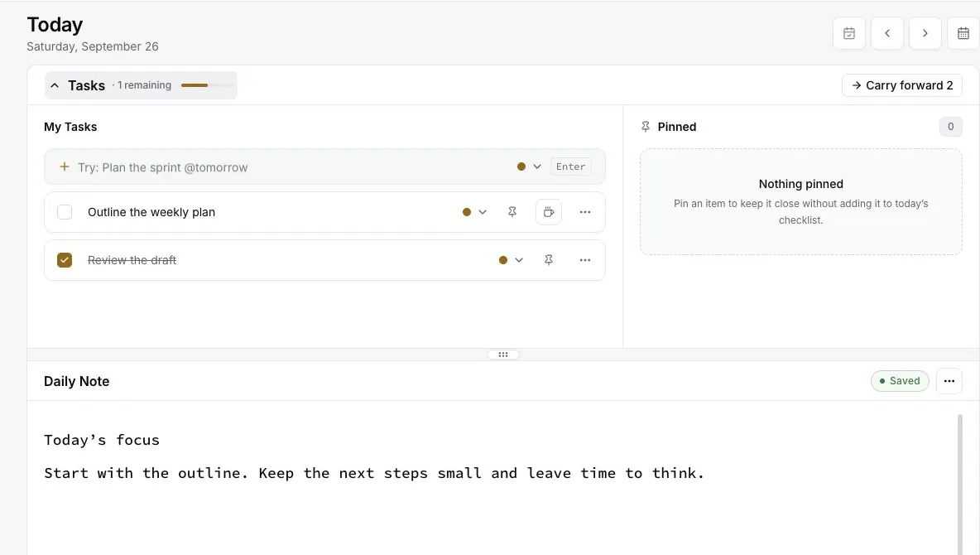The image size is (980, 555).
Task: Click the Daily Note scrollbar
Action: click(959, 484)
